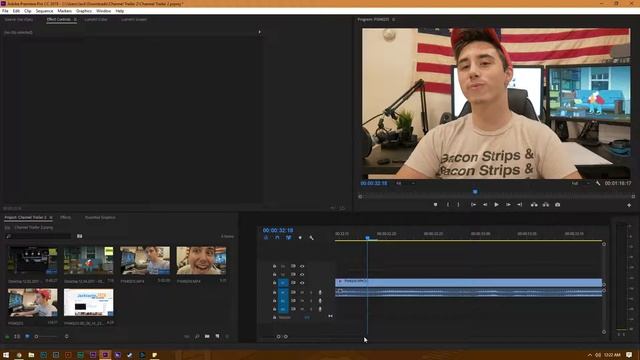Open Effect Controls panel menu
The image size is (640, 360).
pyautogui.click(x=75, y=19)
